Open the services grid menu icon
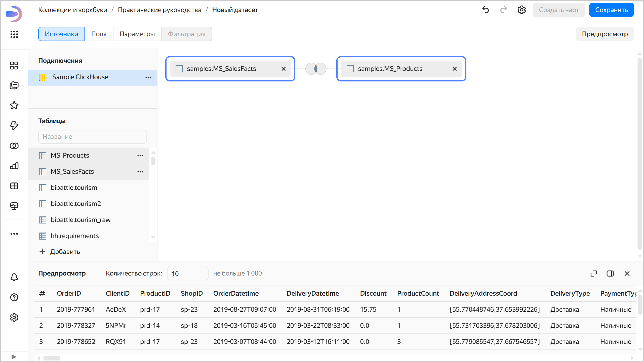 [x=14, y=34]
